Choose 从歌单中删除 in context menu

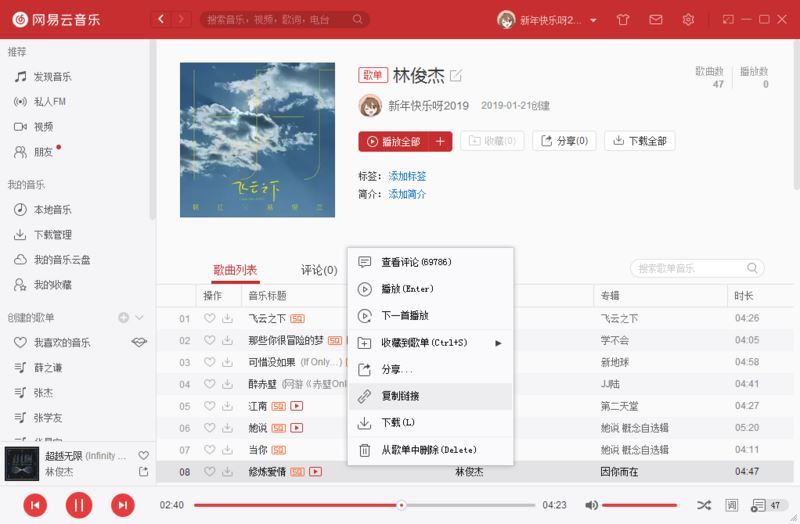[431, 450]
